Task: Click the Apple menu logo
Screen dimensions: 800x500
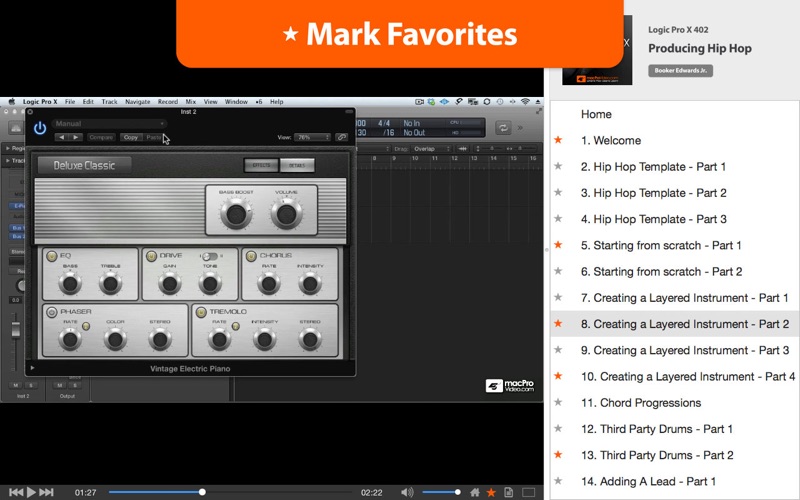Action: pos(11,102)
